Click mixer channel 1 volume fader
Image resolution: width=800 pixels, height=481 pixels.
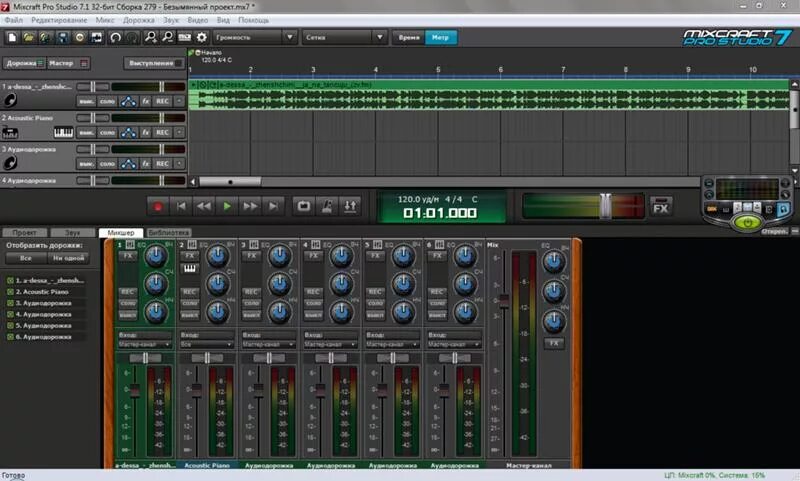134,391
